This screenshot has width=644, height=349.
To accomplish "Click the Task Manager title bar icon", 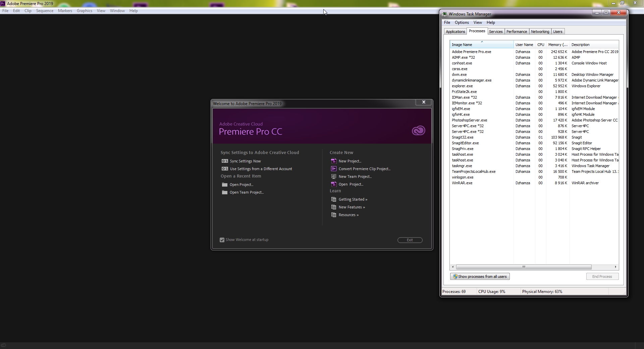I will tap(444, 14).
